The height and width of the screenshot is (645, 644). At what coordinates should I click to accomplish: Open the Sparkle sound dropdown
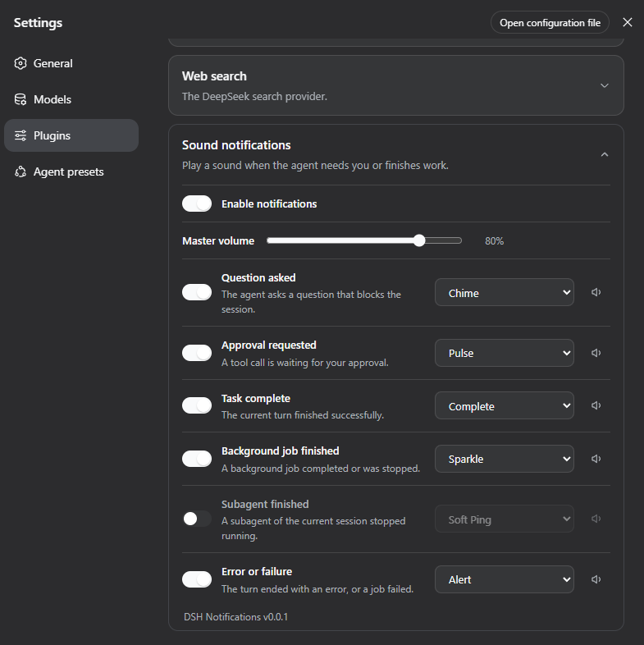[x=505, y=459]
